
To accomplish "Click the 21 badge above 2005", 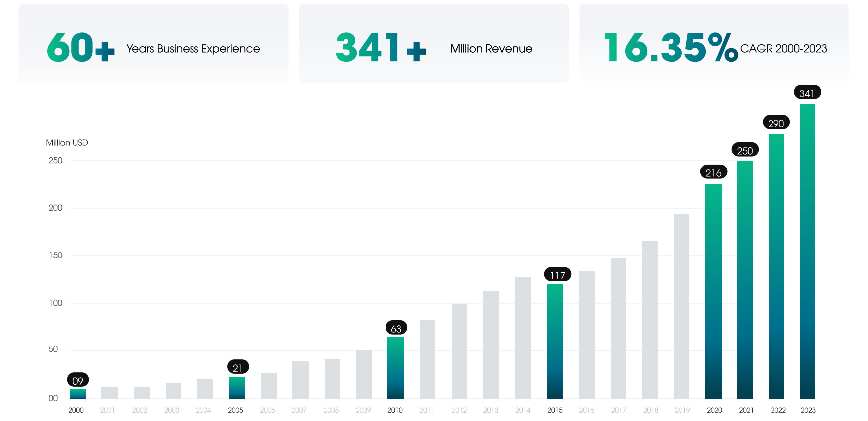I will pyautogui.click(x=238, y=367).
